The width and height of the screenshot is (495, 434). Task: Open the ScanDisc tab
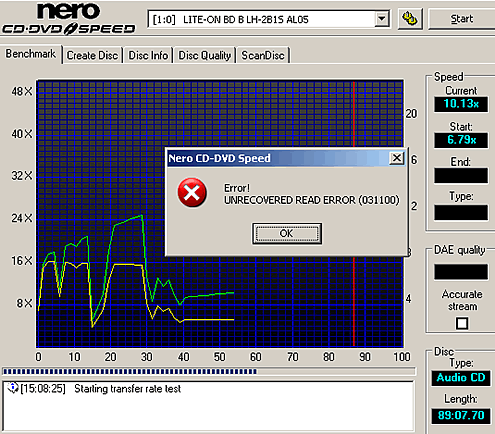[263, 55]
